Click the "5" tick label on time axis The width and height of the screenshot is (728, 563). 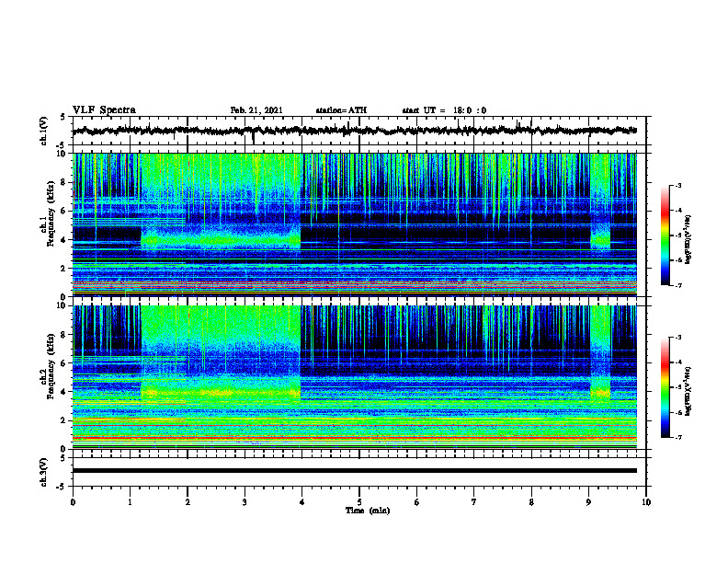359,502
